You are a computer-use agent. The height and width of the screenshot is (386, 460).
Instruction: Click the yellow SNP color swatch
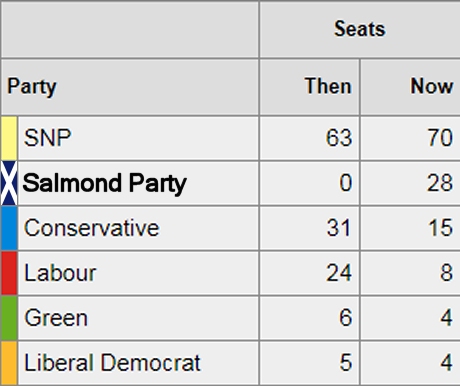[9, 138]
